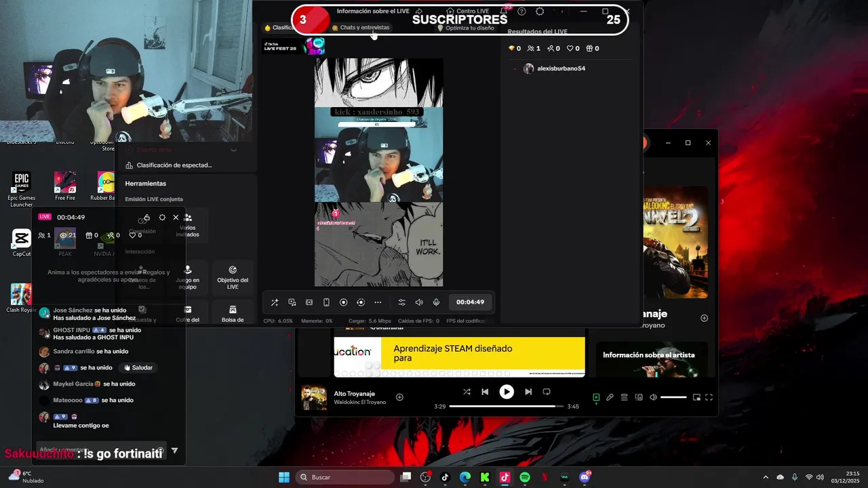
Task: Open Varios invitados tool
Action: (x=188, y=226)
